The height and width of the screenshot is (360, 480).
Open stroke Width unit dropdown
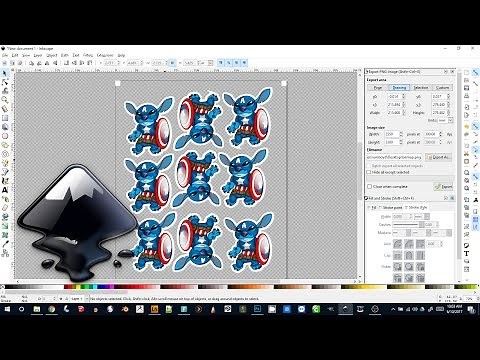[x=422, y=217]
